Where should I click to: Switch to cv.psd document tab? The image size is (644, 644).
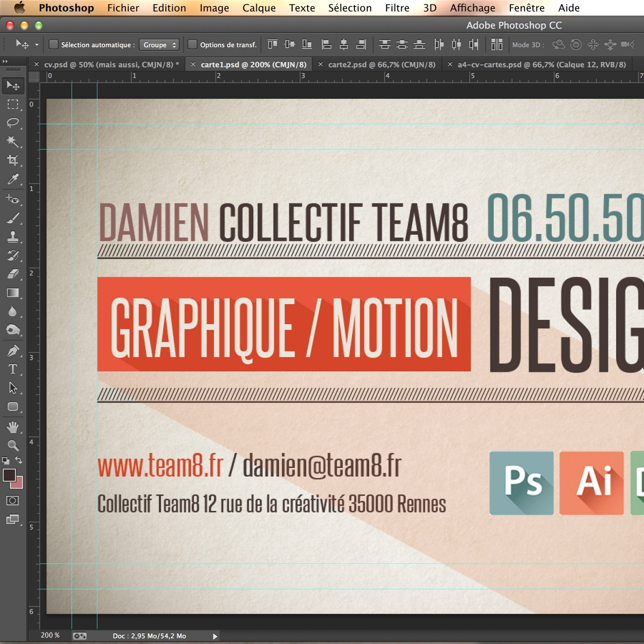[x=111, y=64]
